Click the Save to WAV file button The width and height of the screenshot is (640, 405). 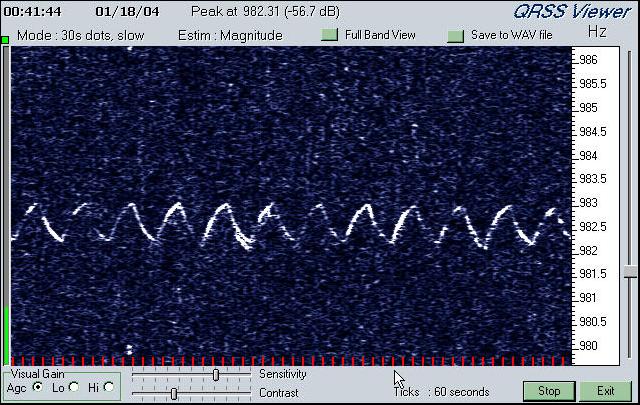point(456,36)
